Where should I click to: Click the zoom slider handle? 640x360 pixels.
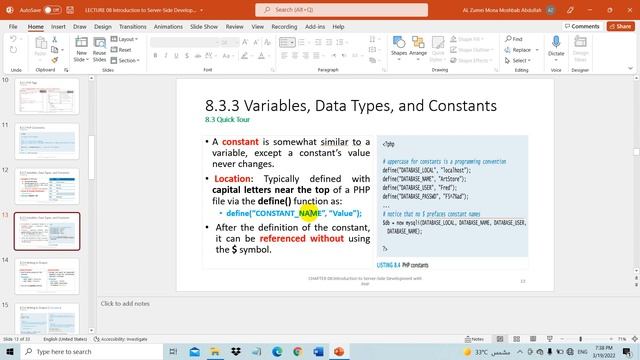pyautogui.click(x=580, y=339)
